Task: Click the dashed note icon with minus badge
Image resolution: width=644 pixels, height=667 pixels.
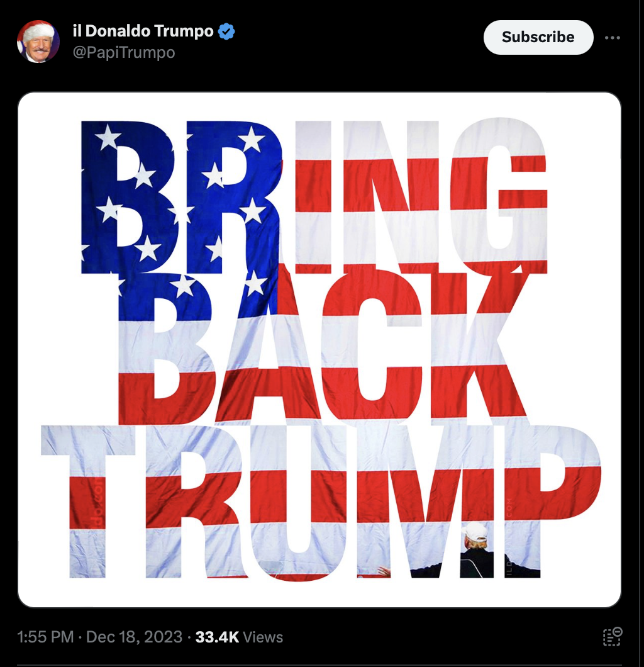Action: coord(613,636)
